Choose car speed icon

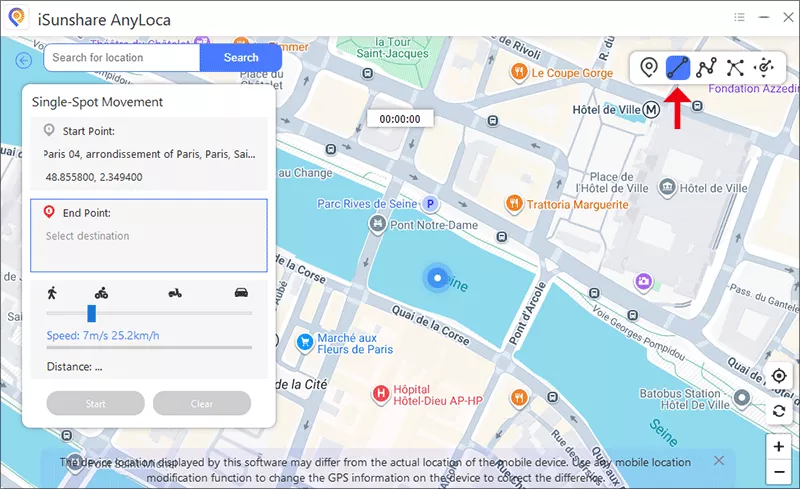(241, 293)
